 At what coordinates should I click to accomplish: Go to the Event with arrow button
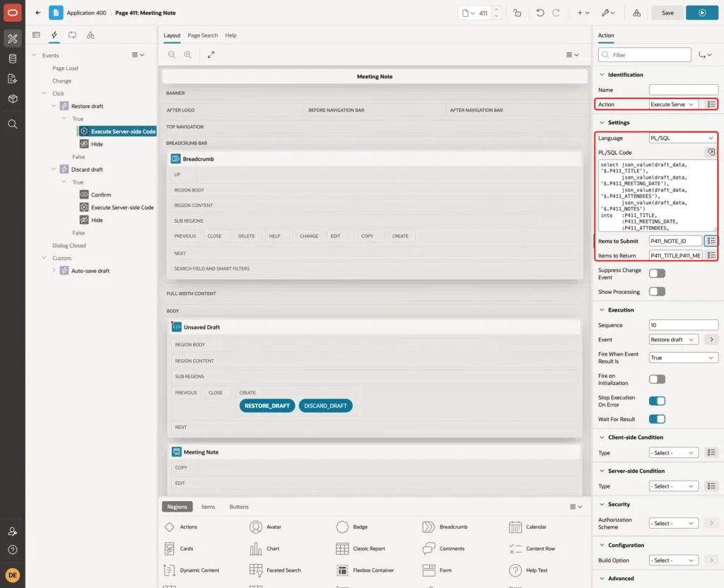[711, 340]
